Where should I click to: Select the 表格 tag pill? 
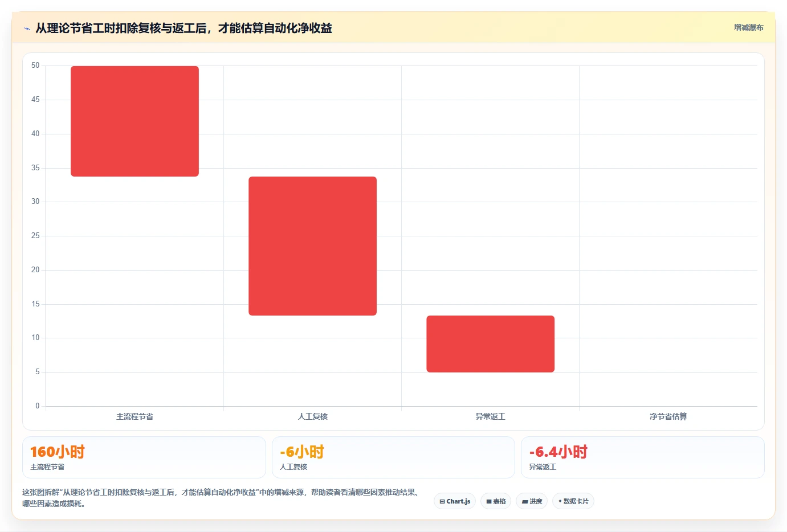[496, 501]
